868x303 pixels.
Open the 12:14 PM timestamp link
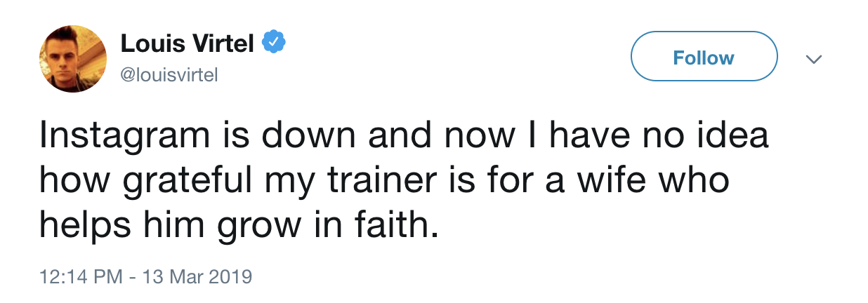[77, 275]
